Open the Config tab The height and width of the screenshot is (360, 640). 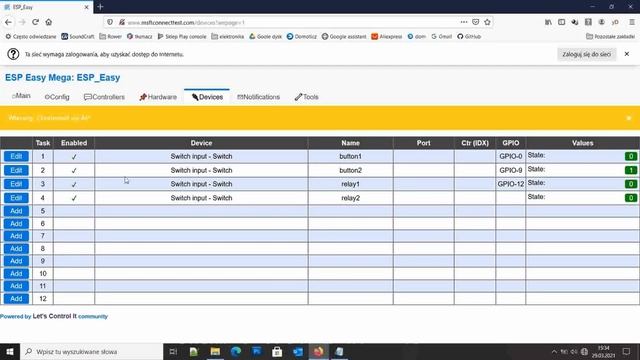(57, 97)
